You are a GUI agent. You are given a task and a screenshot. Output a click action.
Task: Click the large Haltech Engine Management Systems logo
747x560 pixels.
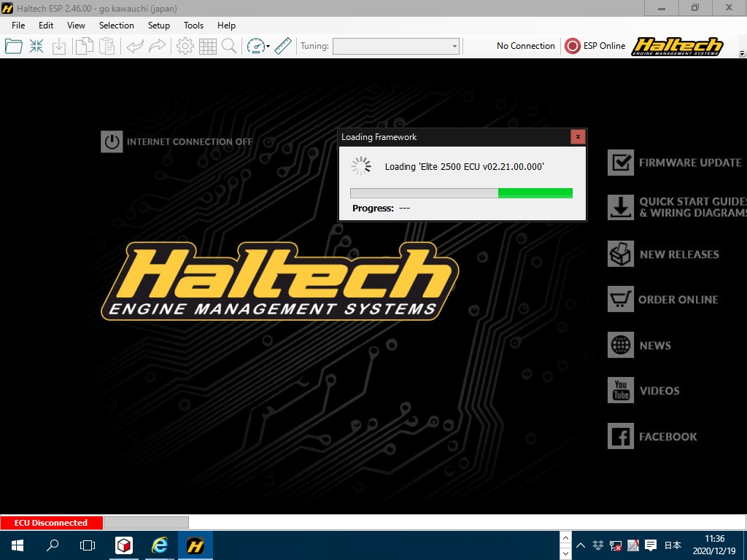[280, 281]
